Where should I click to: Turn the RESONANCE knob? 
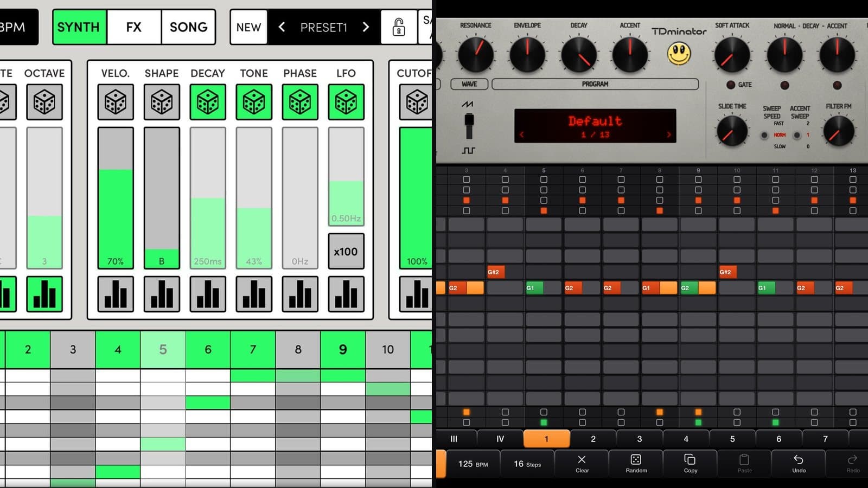(x=476, y=54)
